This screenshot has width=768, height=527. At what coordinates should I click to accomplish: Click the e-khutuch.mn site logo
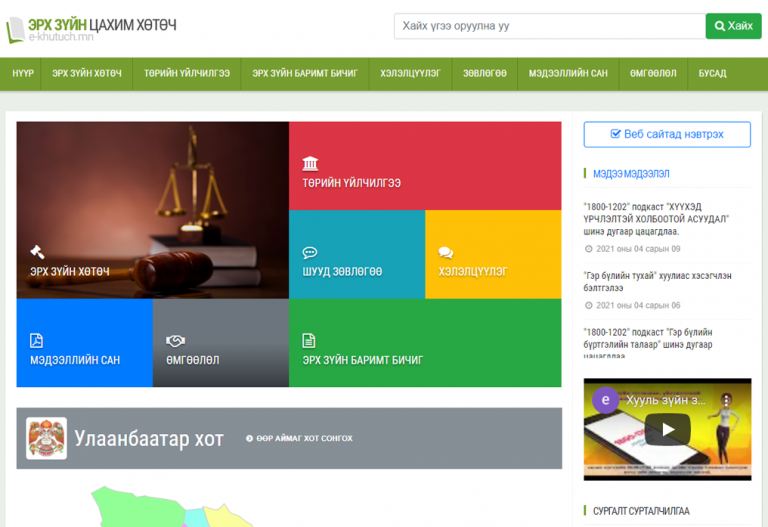91,29
